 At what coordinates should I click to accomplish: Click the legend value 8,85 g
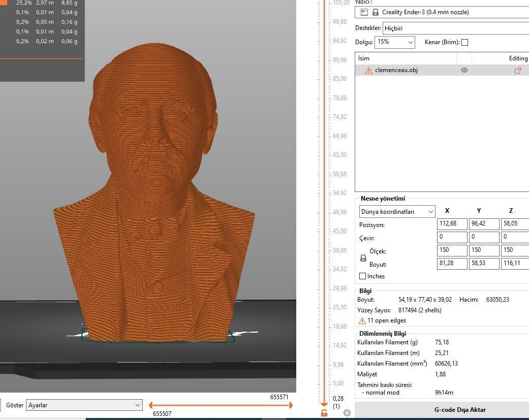click(x=69, y=3)
